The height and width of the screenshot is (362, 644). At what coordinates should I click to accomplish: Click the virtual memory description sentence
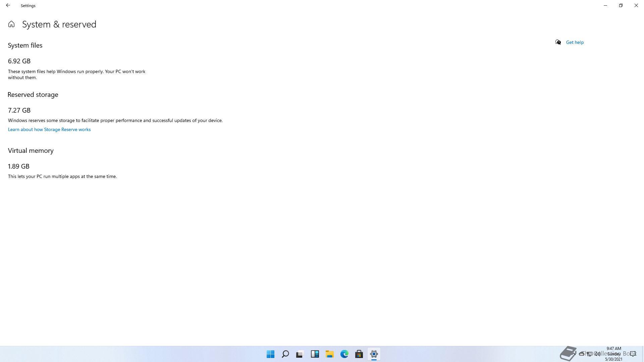(x=62, y=176)
